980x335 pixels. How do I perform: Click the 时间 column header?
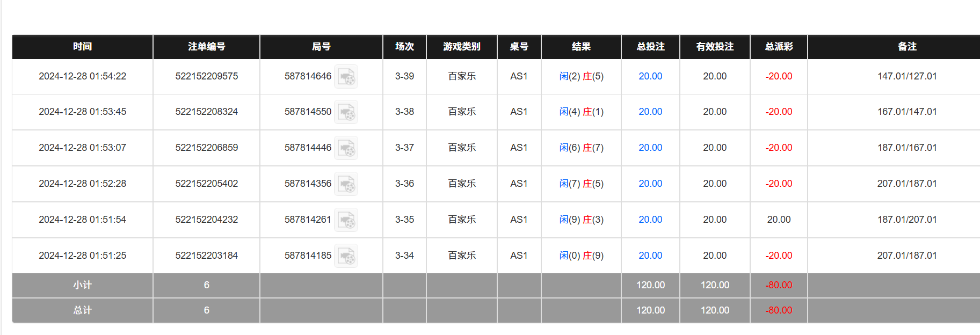(x=82, y=47)
